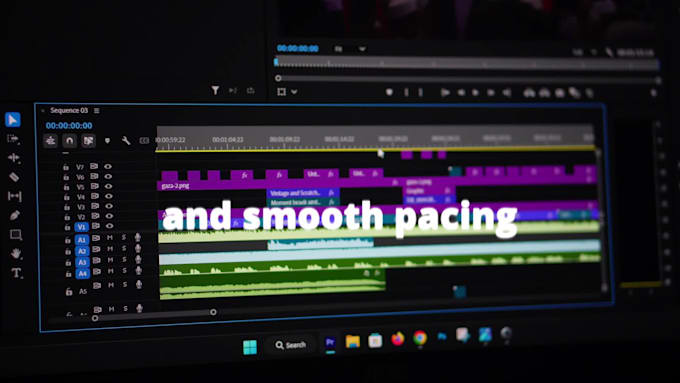Click the 00:01:04:22 mark on timeline ruler
Screen dimensions: 680x383
click(228, 140)
